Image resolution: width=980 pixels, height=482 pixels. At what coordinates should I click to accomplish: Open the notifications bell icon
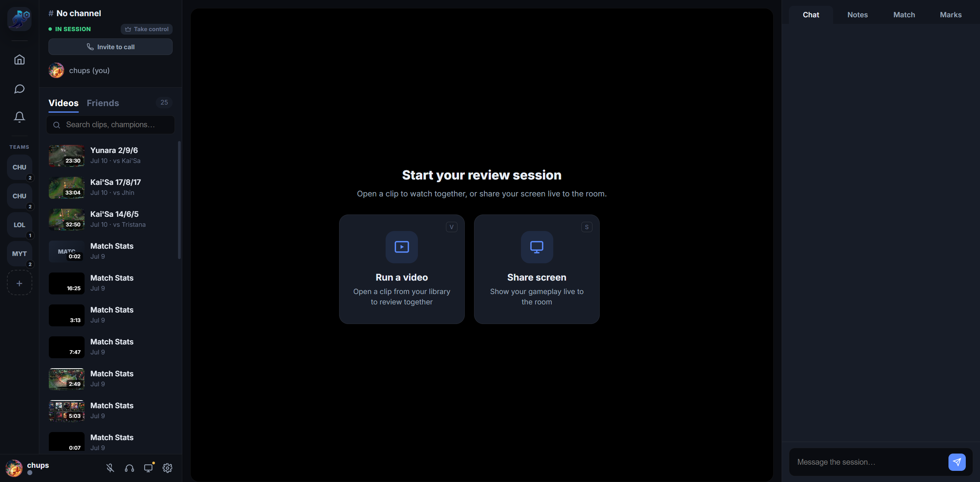(x=19, y=117)
